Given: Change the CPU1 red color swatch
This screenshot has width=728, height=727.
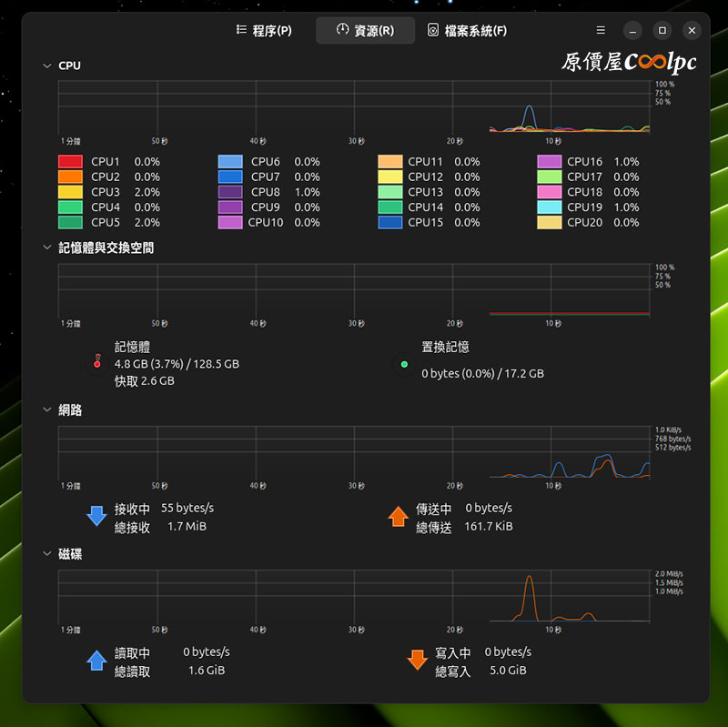Looking at the screenshot, I should point(70,162).
